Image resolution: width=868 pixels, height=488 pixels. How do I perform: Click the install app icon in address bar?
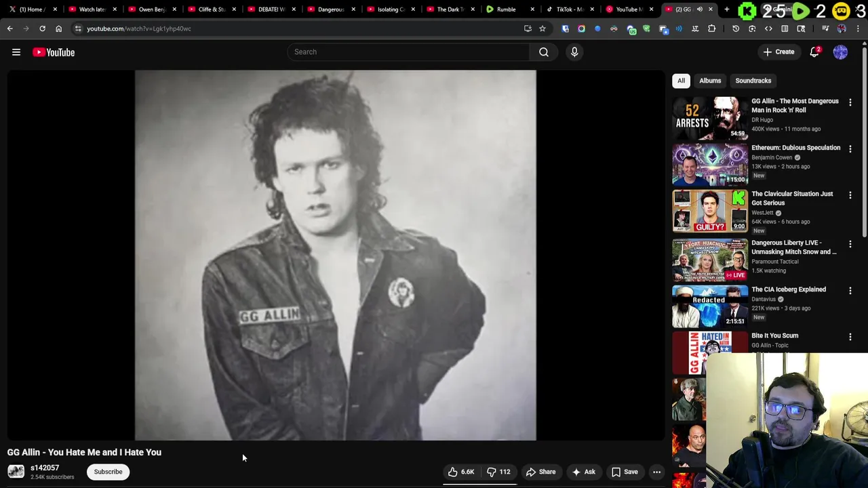(x=528, y=28)
